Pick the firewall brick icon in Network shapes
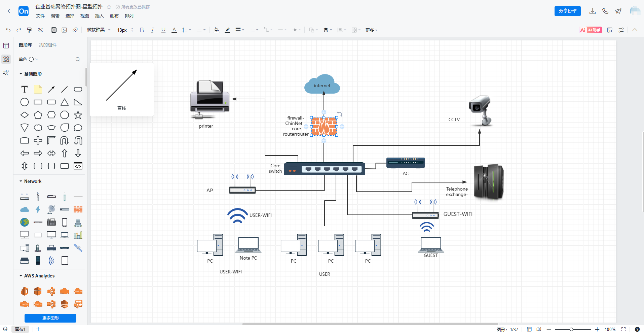 78,209
